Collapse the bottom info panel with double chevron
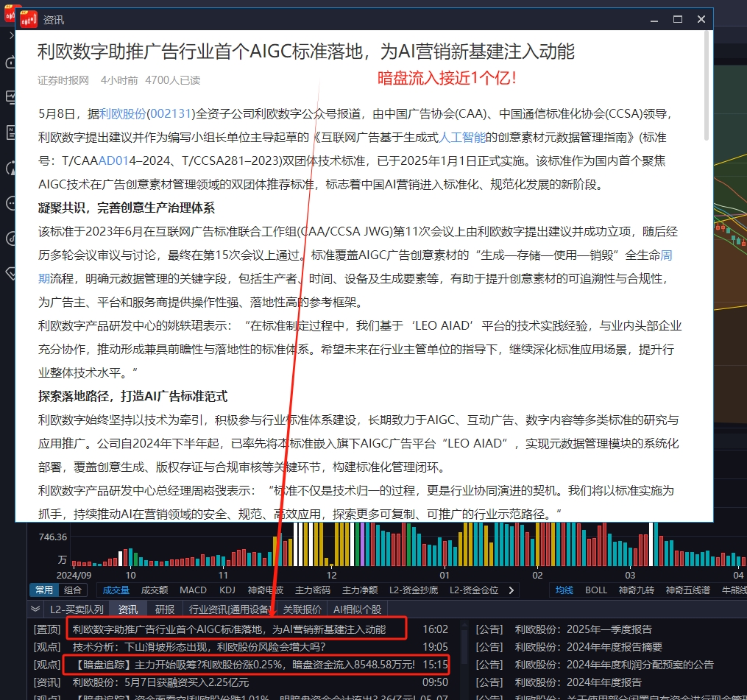Image resolution: width=747 pixels, height=700 pixels. click(35, 609)
